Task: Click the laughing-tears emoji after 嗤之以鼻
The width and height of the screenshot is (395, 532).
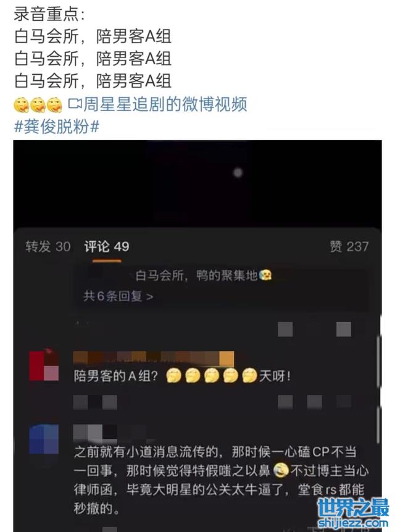Action: tap(281, 470)
